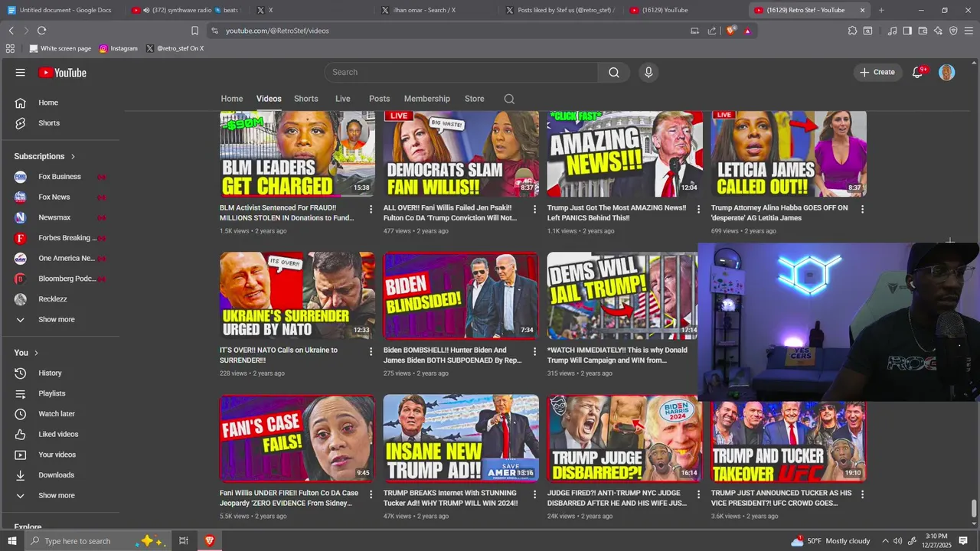Click the Brave Rewards triangle icon

pyautogui.click(x=747, y=31)
